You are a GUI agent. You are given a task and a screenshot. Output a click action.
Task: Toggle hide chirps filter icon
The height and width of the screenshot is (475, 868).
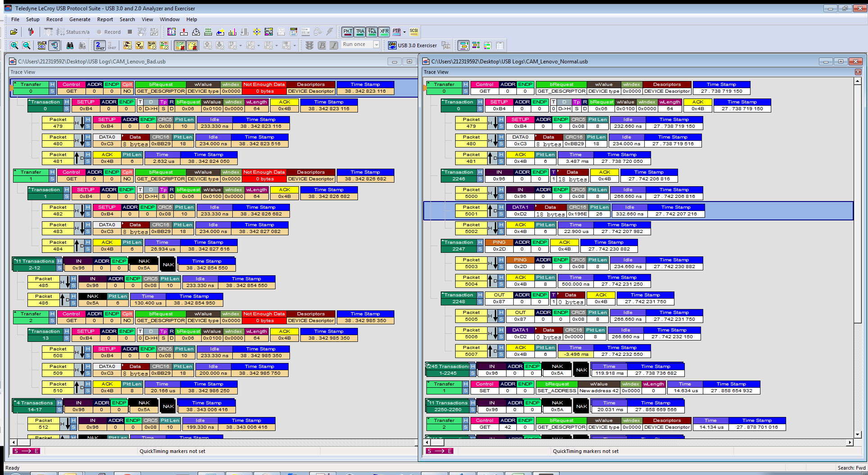pyautogui.click(x=192, y=45)
